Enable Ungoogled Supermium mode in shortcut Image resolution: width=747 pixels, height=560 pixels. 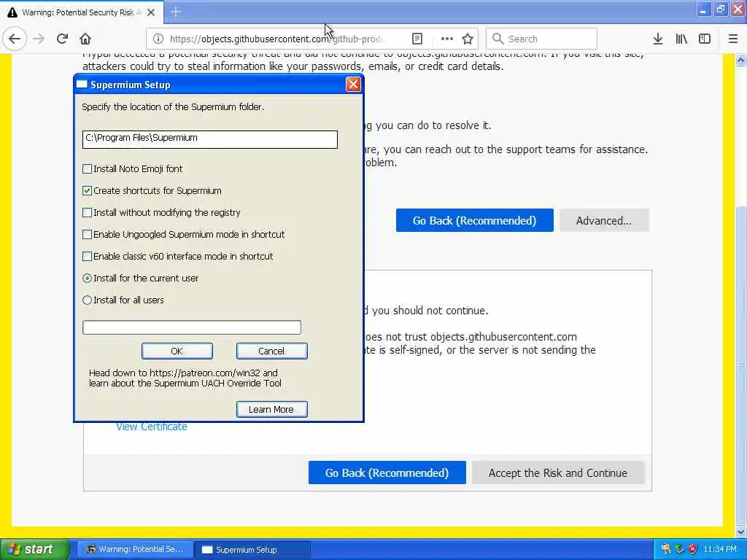[88, 234]
